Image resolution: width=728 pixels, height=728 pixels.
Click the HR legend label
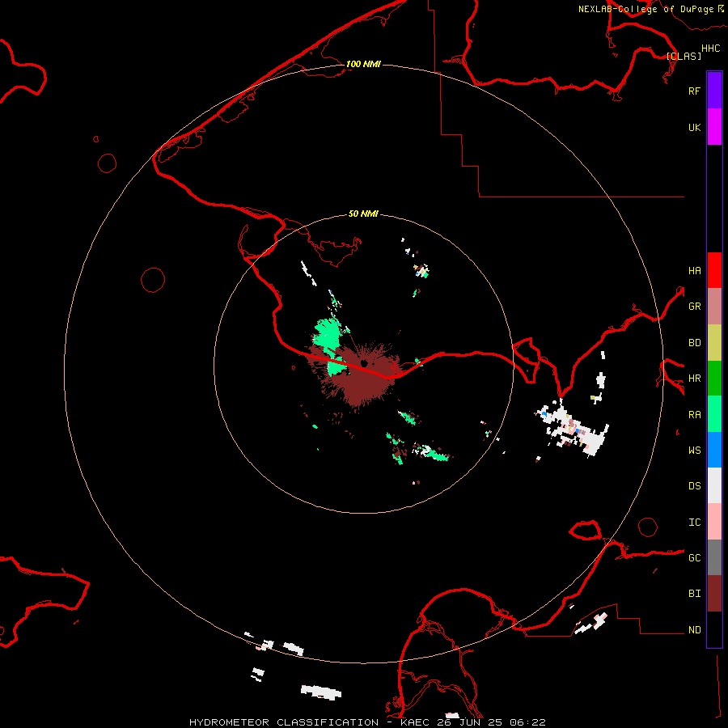click(x=695, y=379)
